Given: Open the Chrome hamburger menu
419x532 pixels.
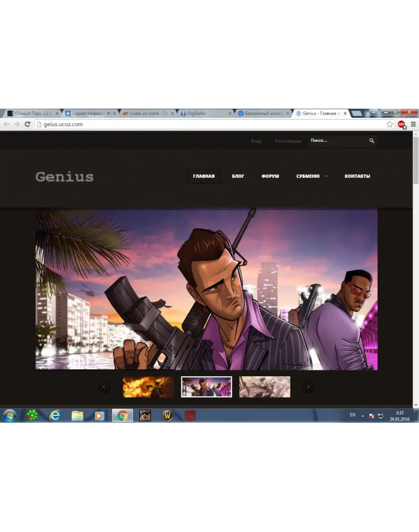Looking at the screenshot, I should [x=413, y=124].
